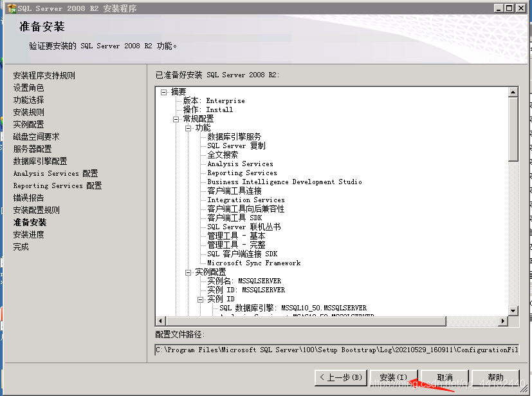This screenshot has height=396, width=532.
Task: Select 完成 step in sidebar
Action: point(21,247)
